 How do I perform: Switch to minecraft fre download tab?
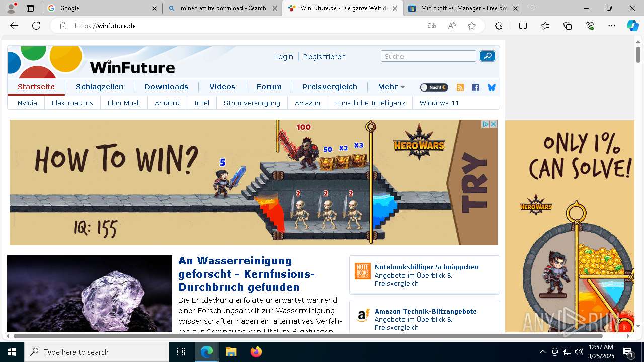(x=222, y=8)
